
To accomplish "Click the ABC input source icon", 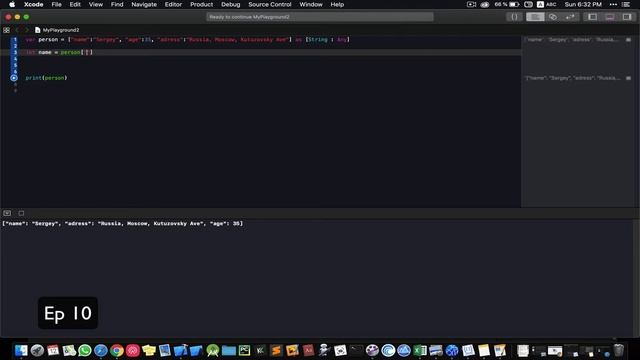I will [x=547, y=4].
